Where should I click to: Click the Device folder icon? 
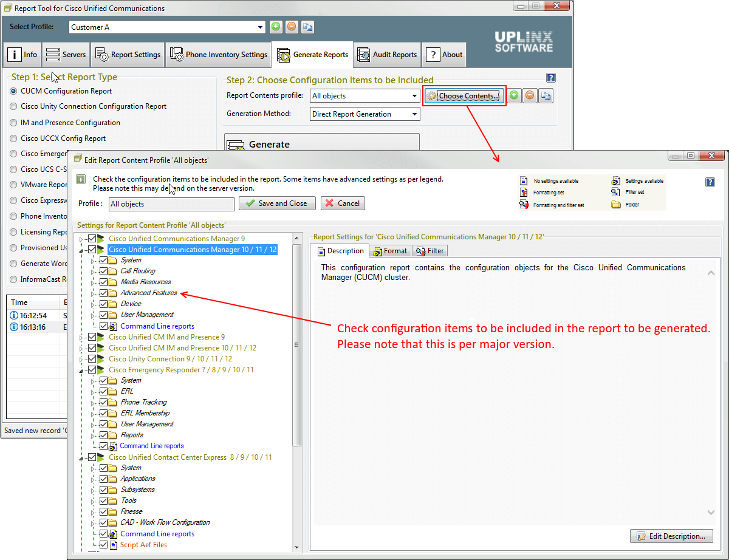pyautogui.click(x=112, y=304)
